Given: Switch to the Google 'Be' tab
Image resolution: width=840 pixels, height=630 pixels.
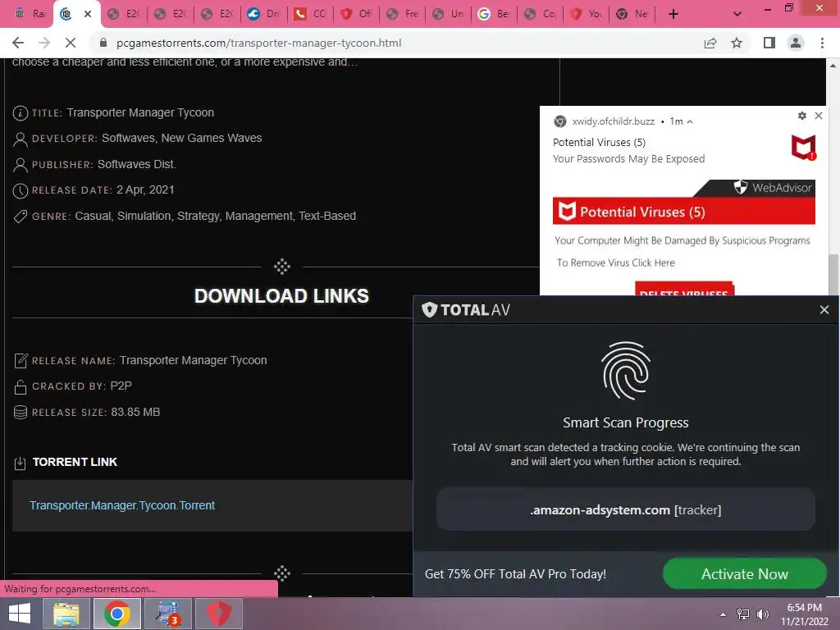Looking at the screenshot, I should (x=494, y=14).
